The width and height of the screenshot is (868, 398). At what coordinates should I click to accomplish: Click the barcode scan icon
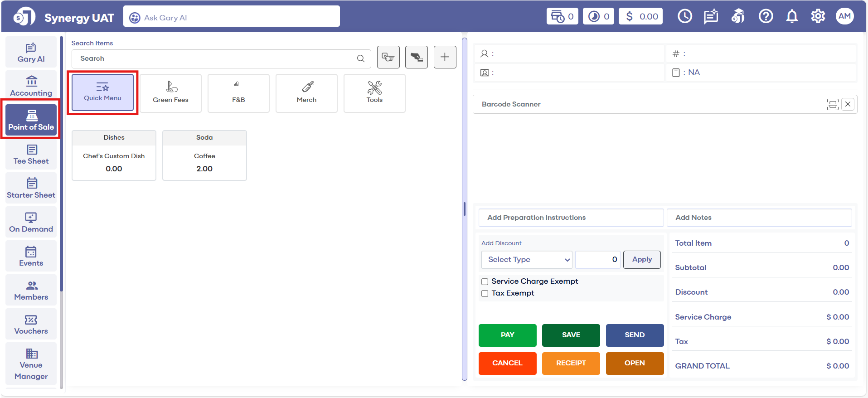[832, 104]
